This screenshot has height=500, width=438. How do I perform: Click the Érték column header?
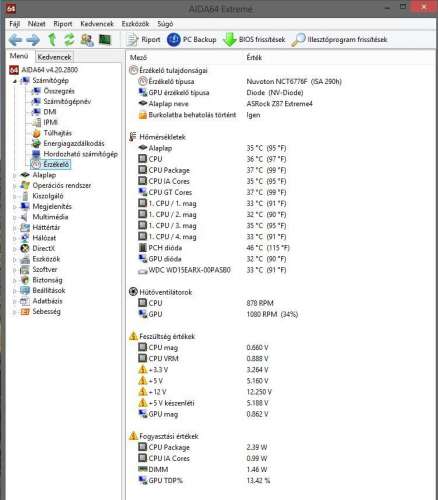tap(254, 58)
